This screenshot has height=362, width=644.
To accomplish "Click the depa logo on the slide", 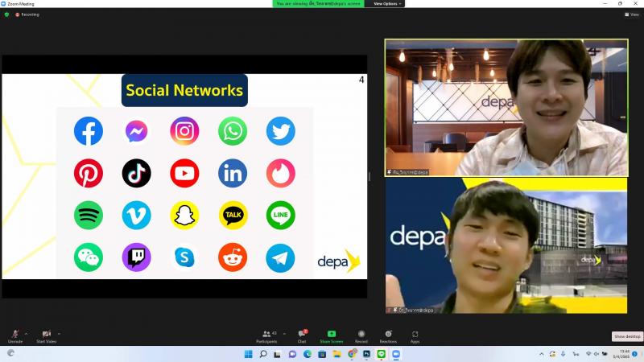I will pyautogui.click(x=339, y=261).
